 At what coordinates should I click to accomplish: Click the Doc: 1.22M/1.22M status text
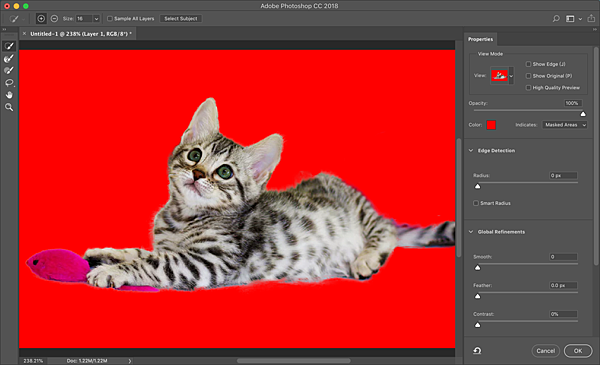pos(87,361)
